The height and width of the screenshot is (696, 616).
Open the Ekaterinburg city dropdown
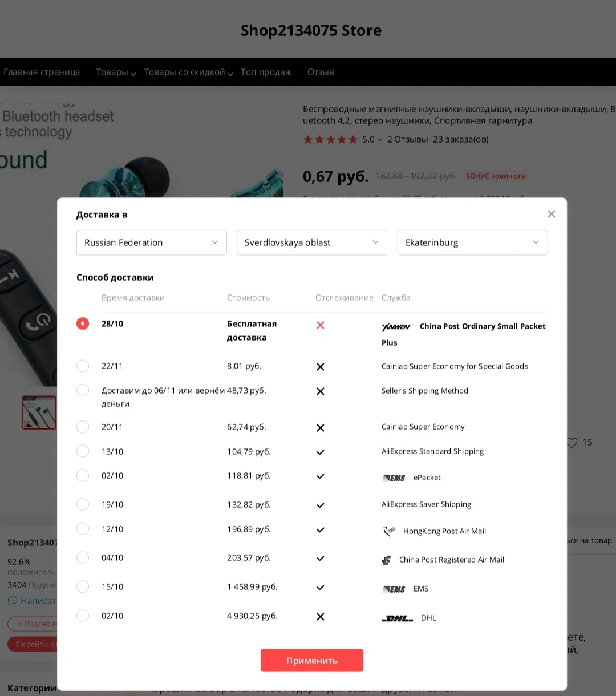[x=472, y=242]
